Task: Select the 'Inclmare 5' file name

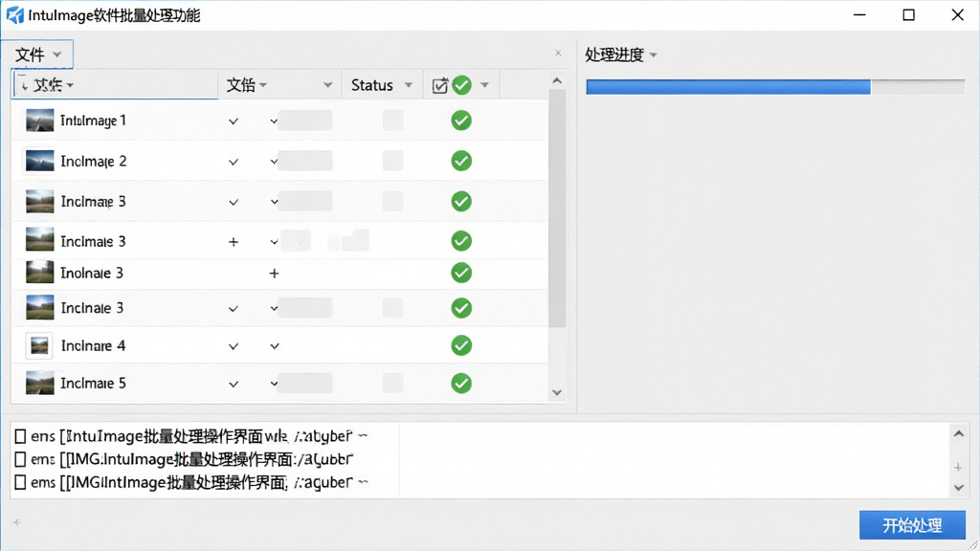Action: (93, 383)
